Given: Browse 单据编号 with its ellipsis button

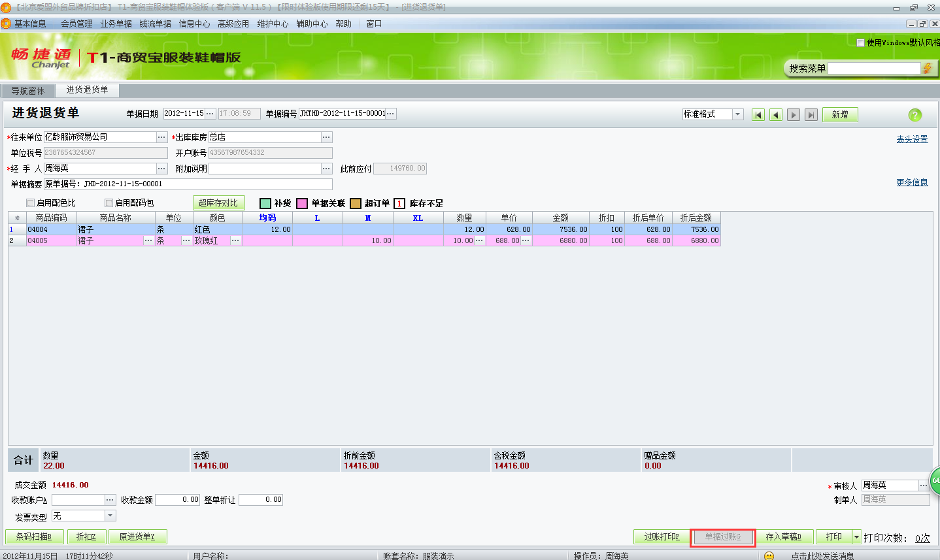Looking at the screenshot, I should point(391,114).
